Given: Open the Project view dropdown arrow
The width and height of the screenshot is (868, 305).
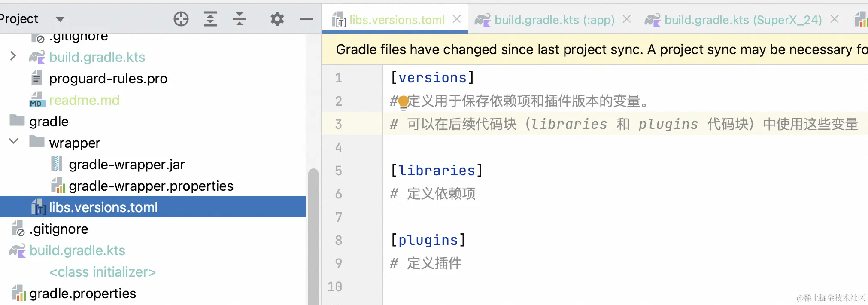Looking at the screenshot, I should (60, 19).
